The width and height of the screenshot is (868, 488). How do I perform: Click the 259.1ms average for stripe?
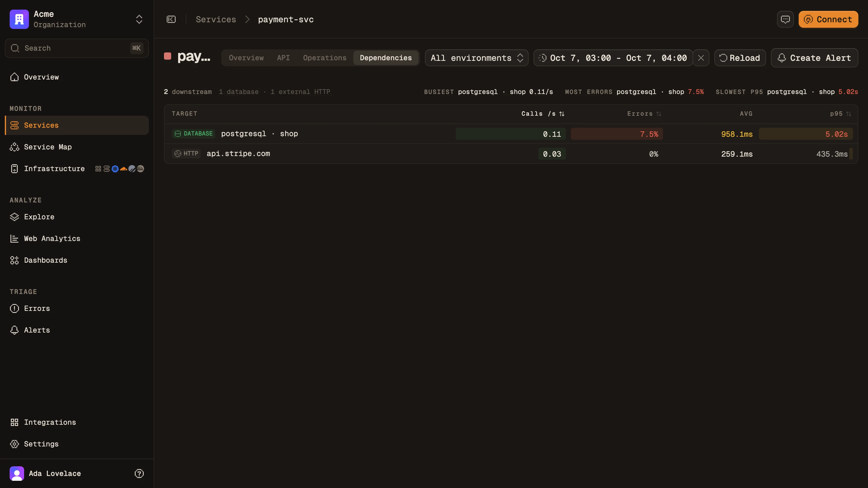[x=737, y=154]
